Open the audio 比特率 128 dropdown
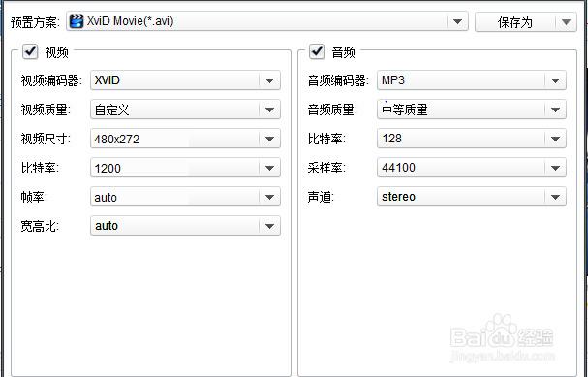 click(x=472, y=139)
